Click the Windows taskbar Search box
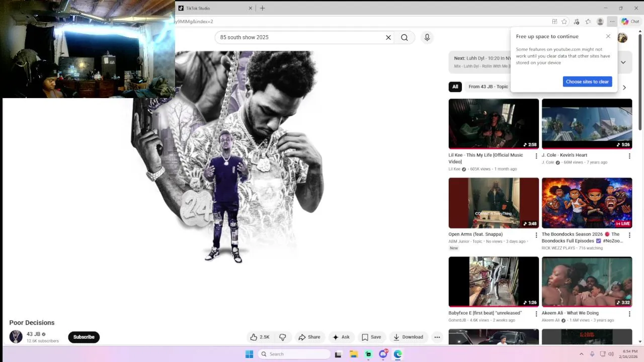644x362 pixels. (295, 354)
